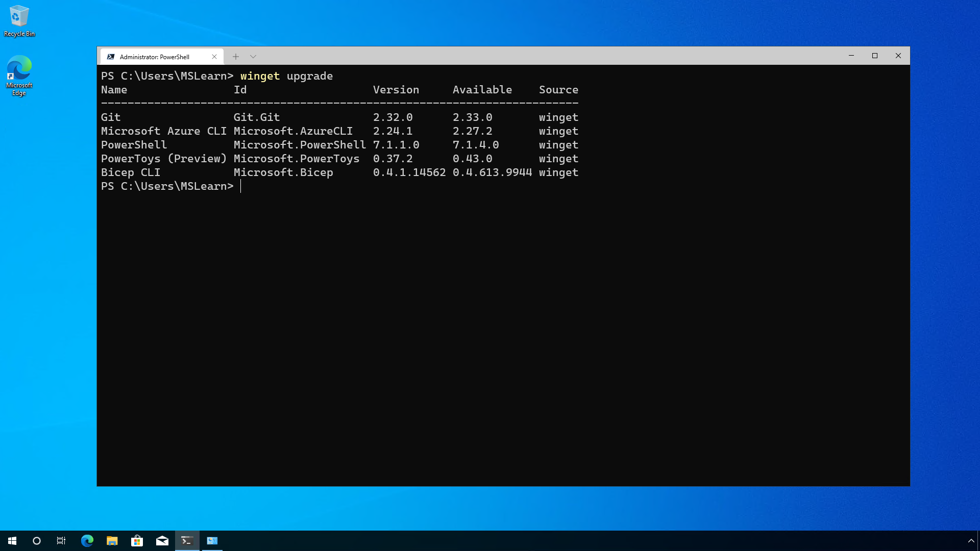Screen dimensions: 980x551
Task: Close the Administrator: PowerShell tab
Action: click(214, 56)
